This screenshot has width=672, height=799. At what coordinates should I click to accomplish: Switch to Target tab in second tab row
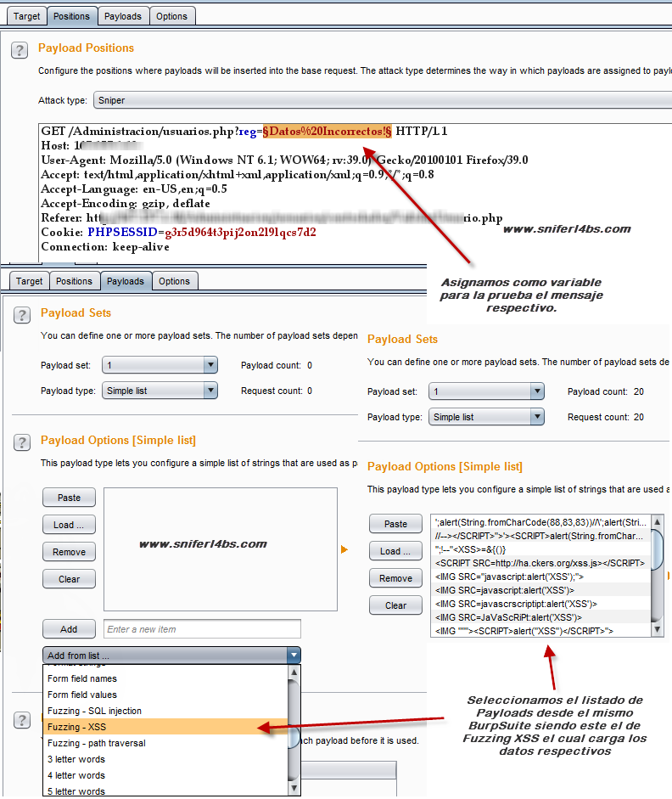coord(29,281)
